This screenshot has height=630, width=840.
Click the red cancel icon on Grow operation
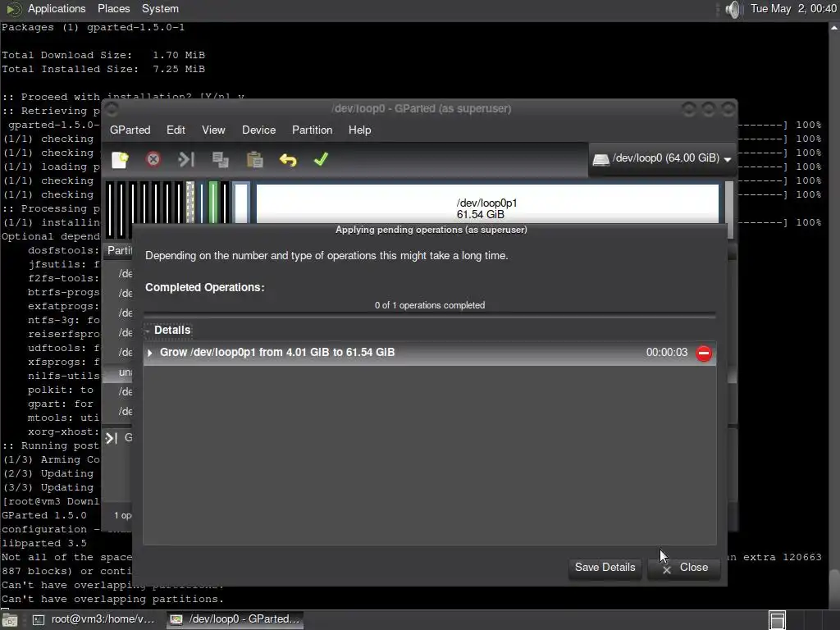[703, 353]
